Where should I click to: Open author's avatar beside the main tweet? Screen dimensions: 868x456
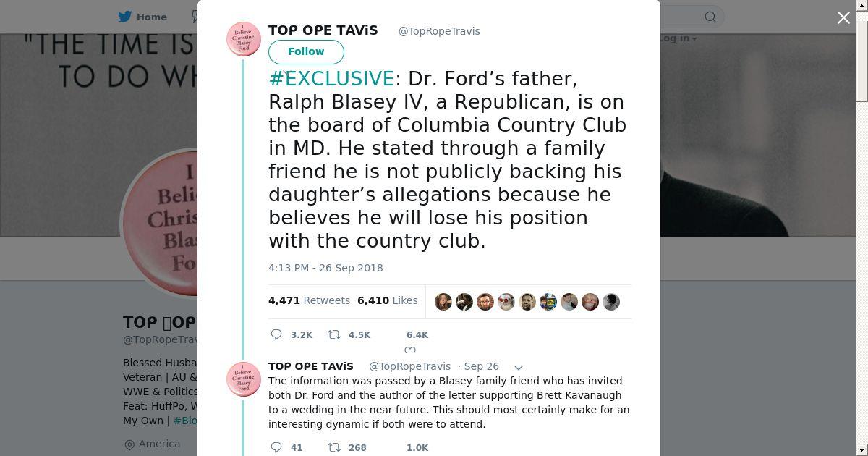(x=244, y=39)
